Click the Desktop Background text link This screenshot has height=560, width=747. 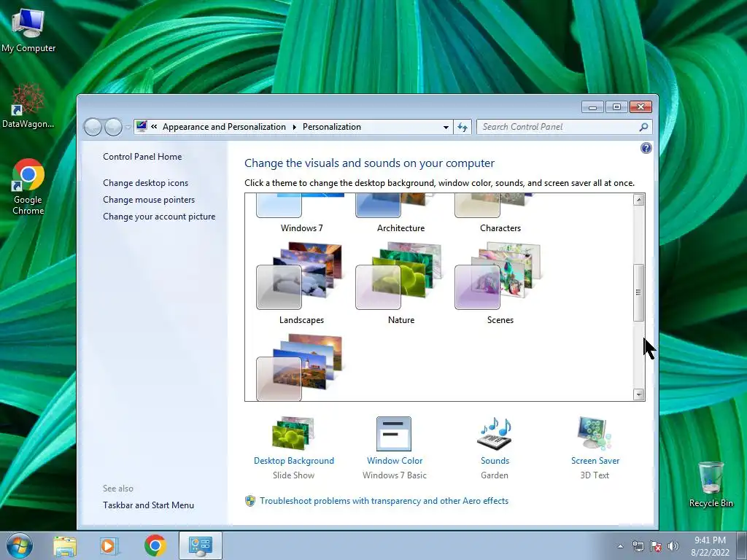tap(294, 461)
